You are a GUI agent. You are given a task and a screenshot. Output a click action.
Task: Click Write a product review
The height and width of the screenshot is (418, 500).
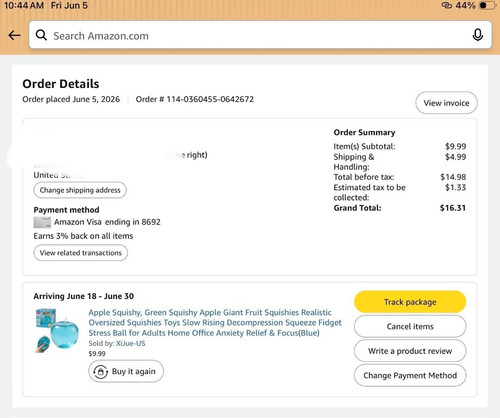click(410, 351)
